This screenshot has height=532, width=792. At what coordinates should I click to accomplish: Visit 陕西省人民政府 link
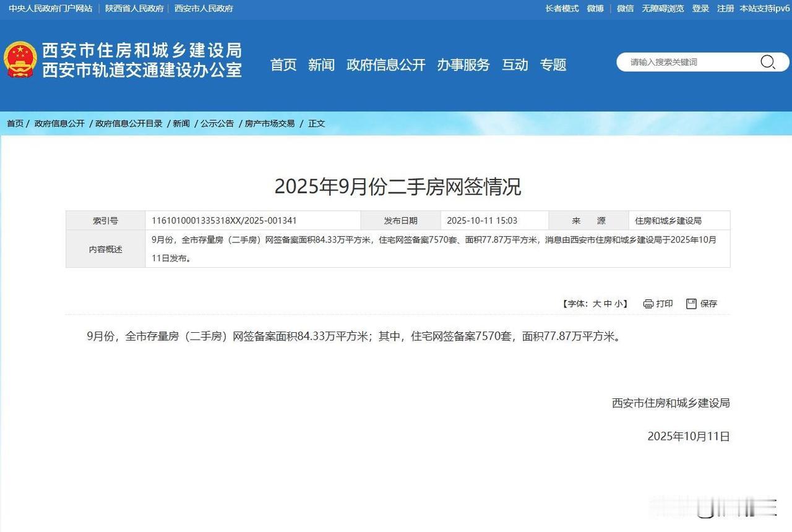(x=134, y=9)
